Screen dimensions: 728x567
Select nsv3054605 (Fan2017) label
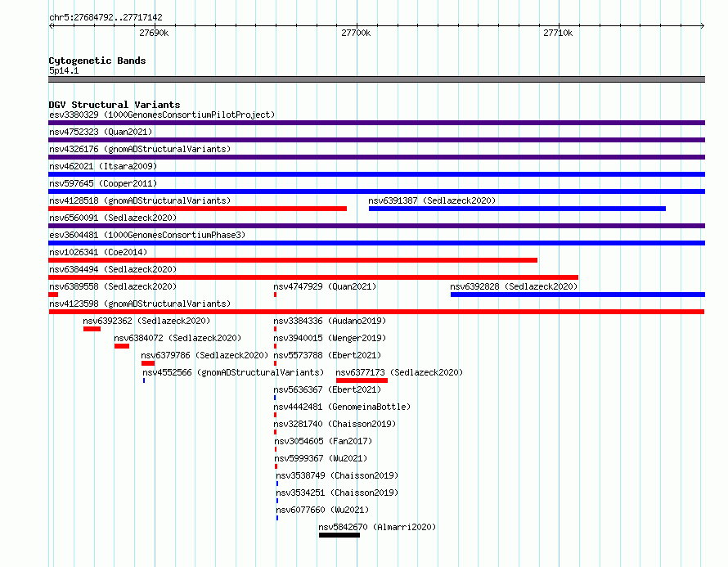(323, 441)
